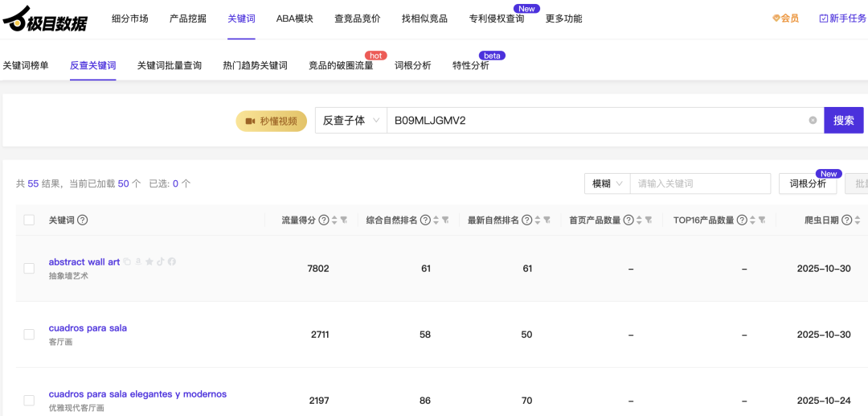Show help for 爬虫日期 column
The height and width of the screenshot is (416, 868).
point(846,220)
